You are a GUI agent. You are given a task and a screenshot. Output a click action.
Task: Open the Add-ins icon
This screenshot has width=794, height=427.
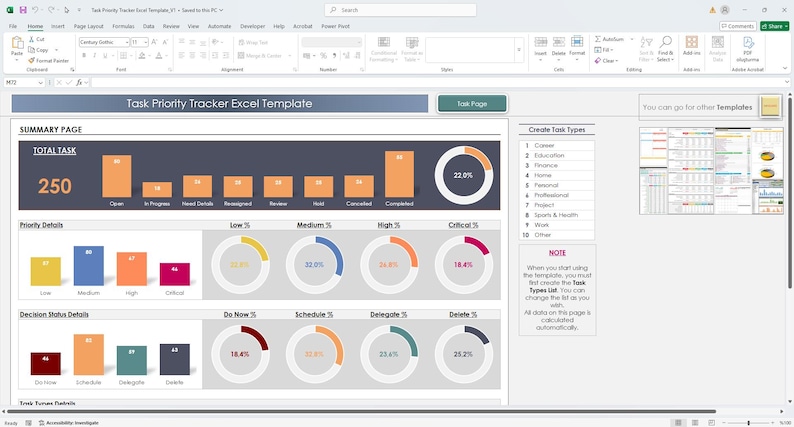tap(692, 42)
